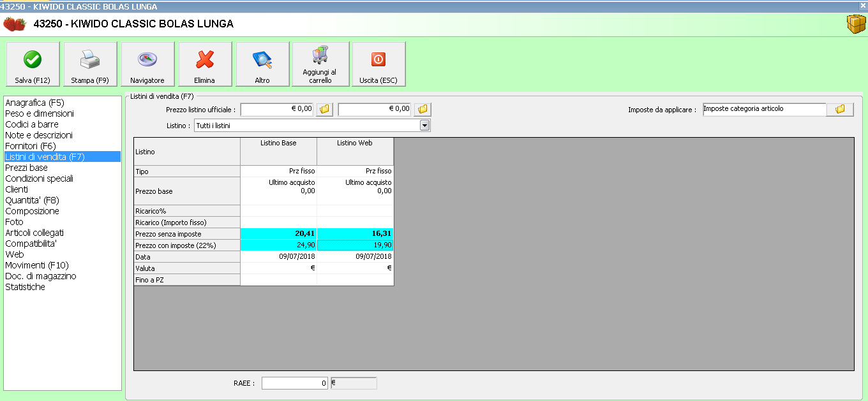The image size is (868, 401).
Task: Click the yellow package icon at top right
Action: coord(855,24)
